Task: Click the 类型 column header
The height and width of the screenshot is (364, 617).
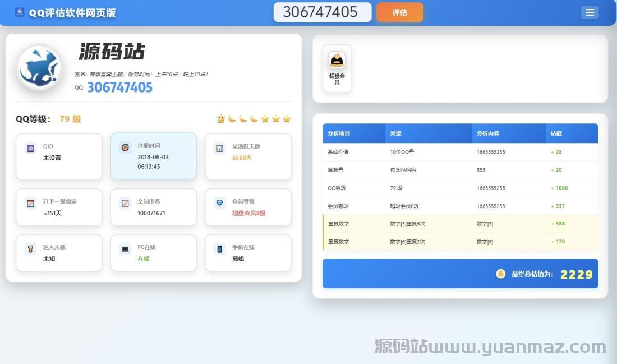Action: [395, 133]
